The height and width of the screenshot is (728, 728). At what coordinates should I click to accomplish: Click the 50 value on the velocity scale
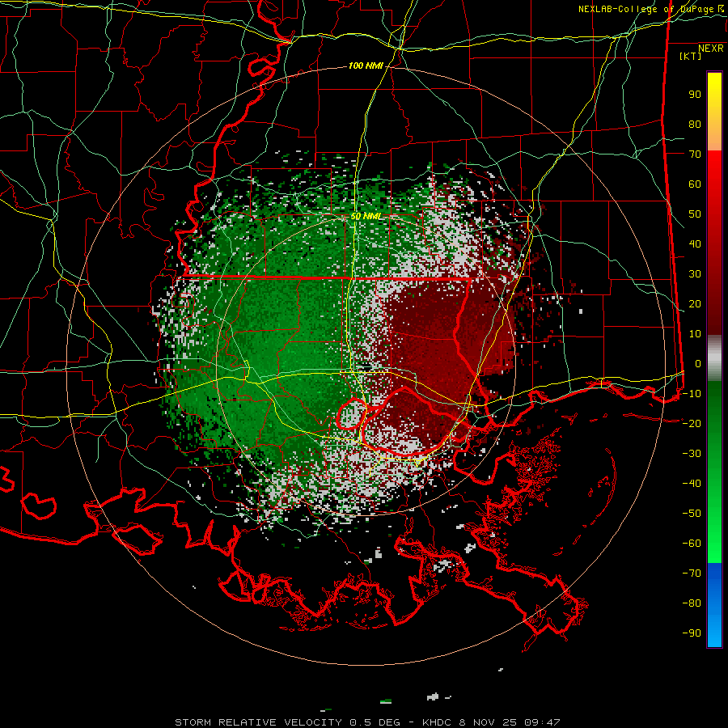click(x=695, y=214)
